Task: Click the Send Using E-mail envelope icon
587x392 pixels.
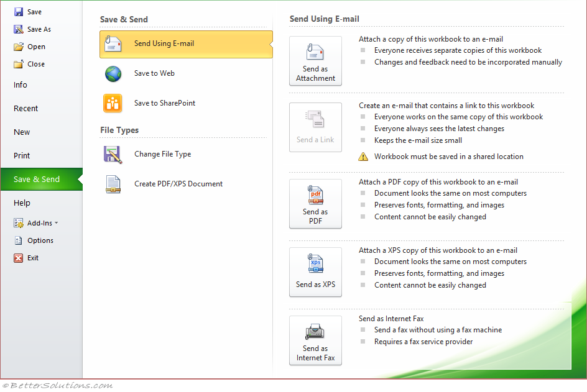Action: click(x=113, y=43)
